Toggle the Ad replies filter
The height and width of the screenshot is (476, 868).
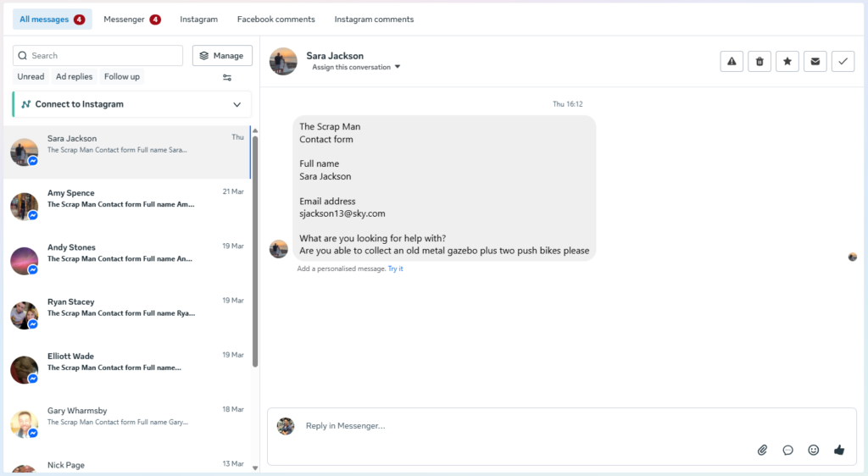tap(74, 76)
